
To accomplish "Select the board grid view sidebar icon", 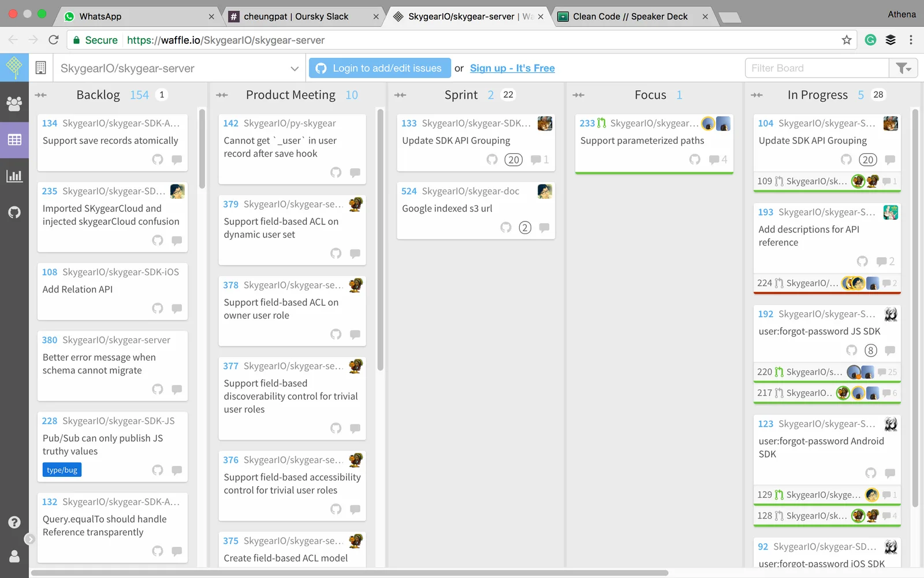I will 14,140.
